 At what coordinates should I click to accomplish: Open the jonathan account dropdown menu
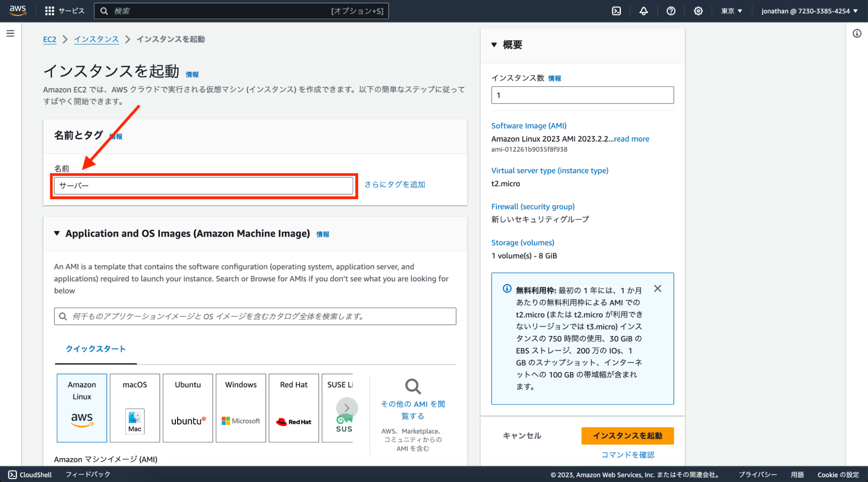[809, 11]
